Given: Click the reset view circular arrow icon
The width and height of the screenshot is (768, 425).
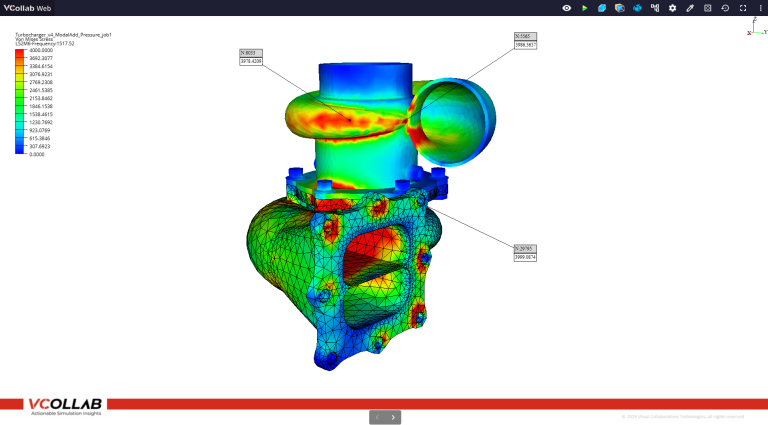Looking at the screenshot, I should [725, 8].
